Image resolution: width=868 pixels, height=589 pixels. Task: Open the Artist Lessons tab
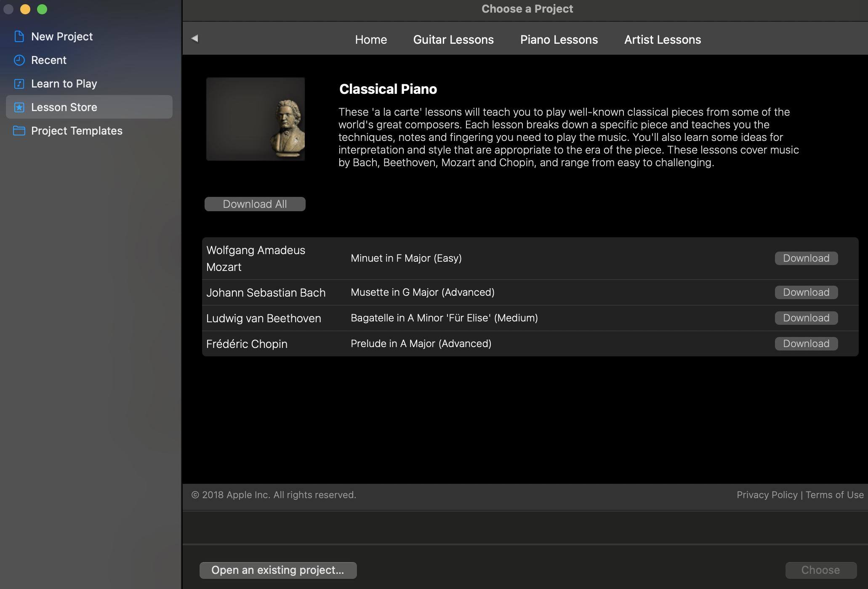[x=662, y=40]
